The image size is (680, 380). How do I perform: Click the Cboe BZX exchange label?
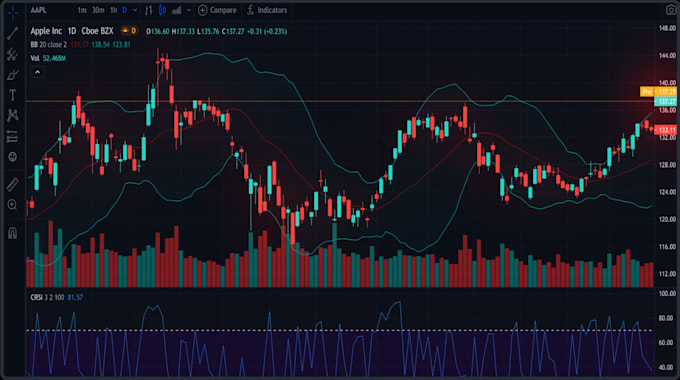pyautogui.click(x=97, y=31)
